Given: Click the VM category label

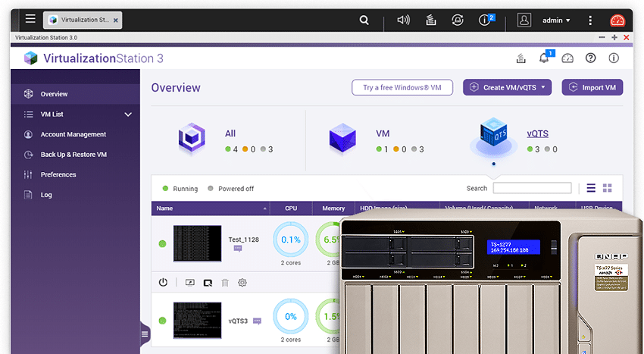Looking at the screenshot, I should tap(383, 133).
